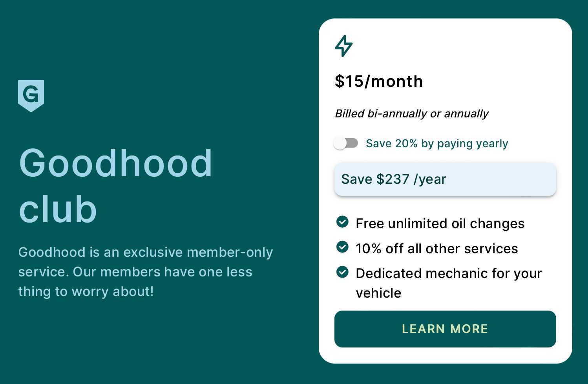The image size is (588, 384).
Task: Click the Goodhood club heading
Action: click(115, 185)
